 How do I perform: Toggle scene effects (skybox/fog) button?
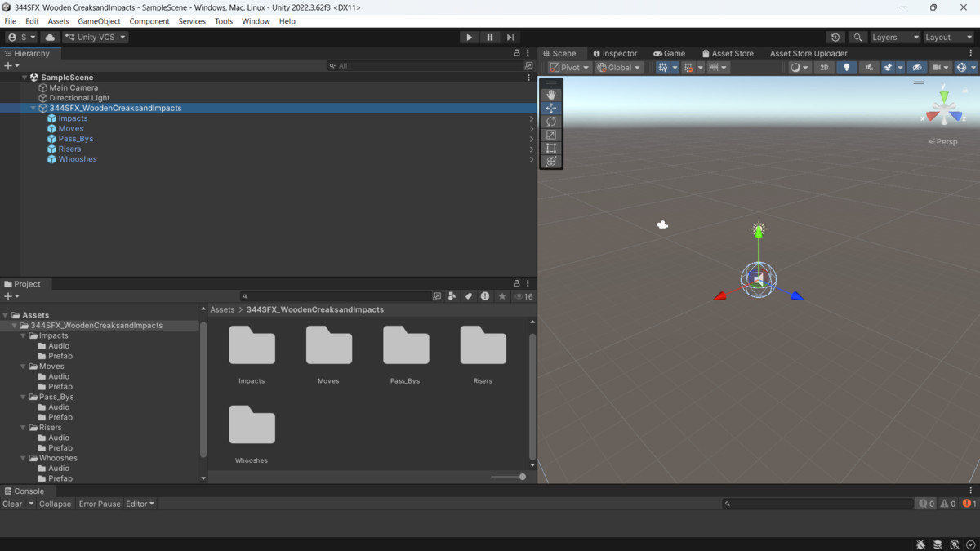coord(888,68)
